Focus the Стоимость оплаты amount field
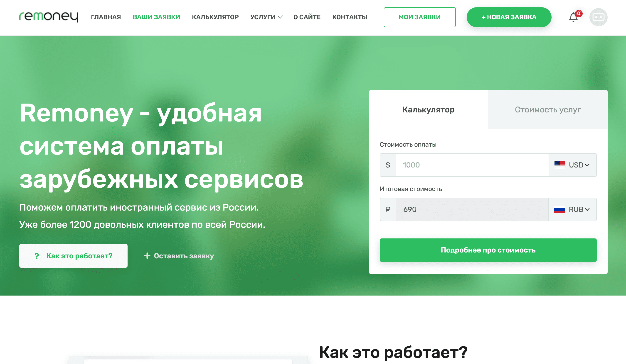 tap(472, 165)
